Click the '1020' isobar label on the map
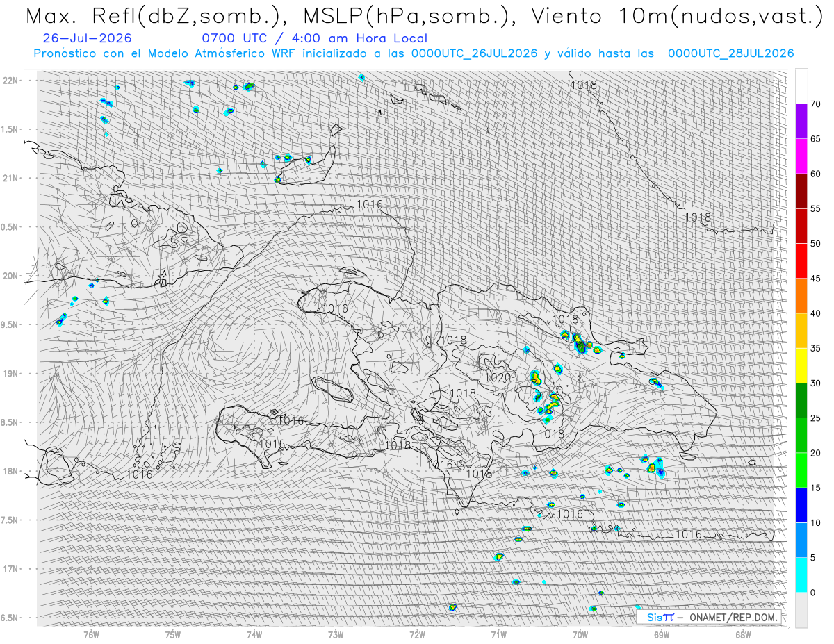834x644 pixels. (x=498, y=378)
